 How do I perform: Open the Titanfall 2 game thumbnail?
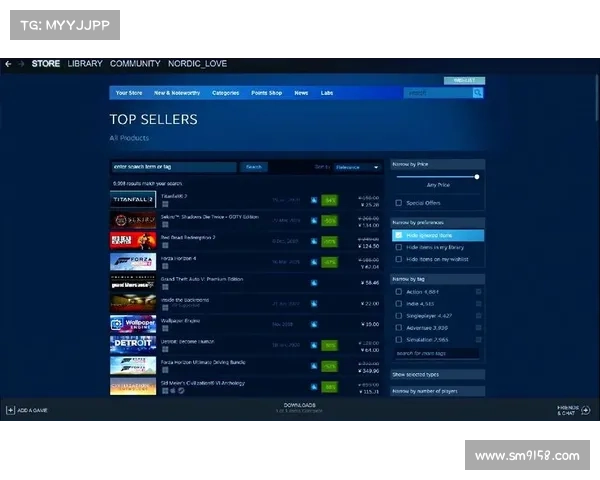point(132,200)
